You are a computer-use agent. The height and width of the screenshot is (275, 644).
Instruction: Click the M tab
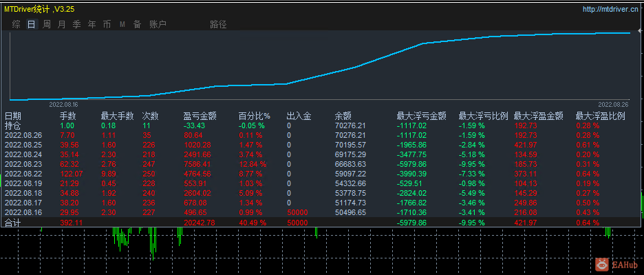122,25
